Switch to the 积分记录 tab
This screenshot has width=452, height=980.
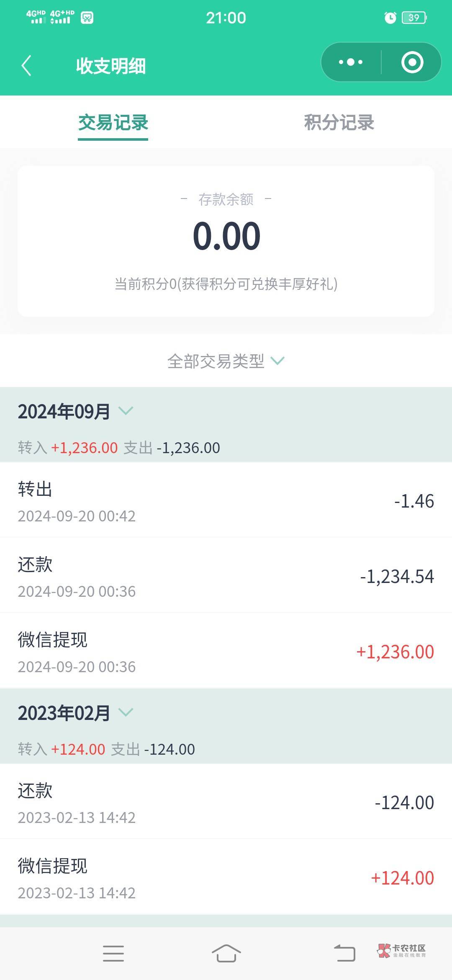[x=339, y=123]
